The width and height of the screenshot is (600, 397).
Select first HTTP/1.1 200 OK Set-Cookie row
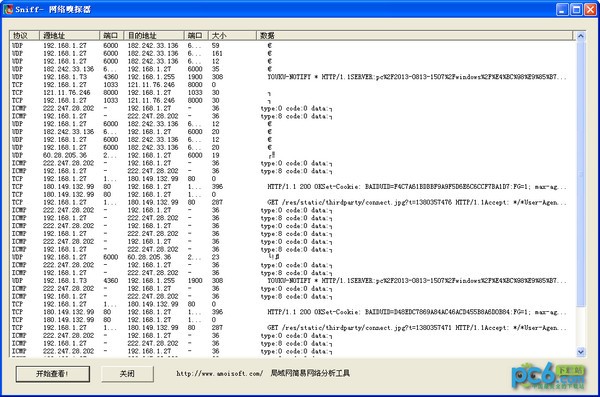(293, 186)
